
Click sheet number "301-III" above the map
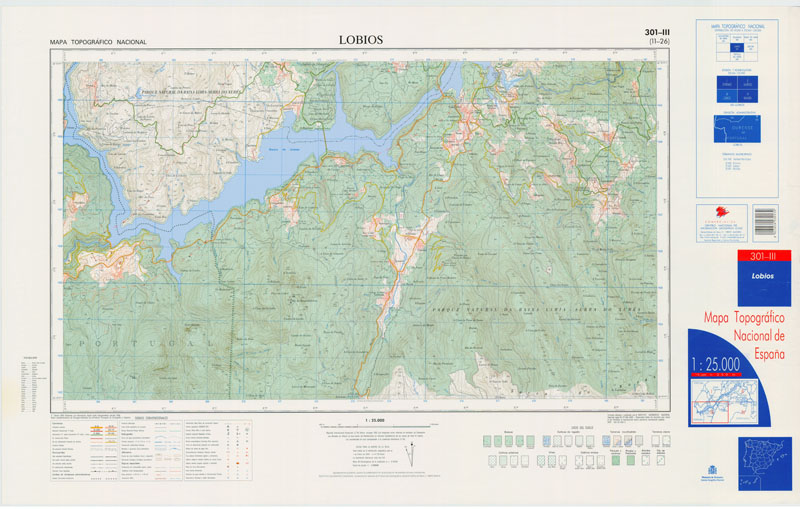tap(657, 33)
